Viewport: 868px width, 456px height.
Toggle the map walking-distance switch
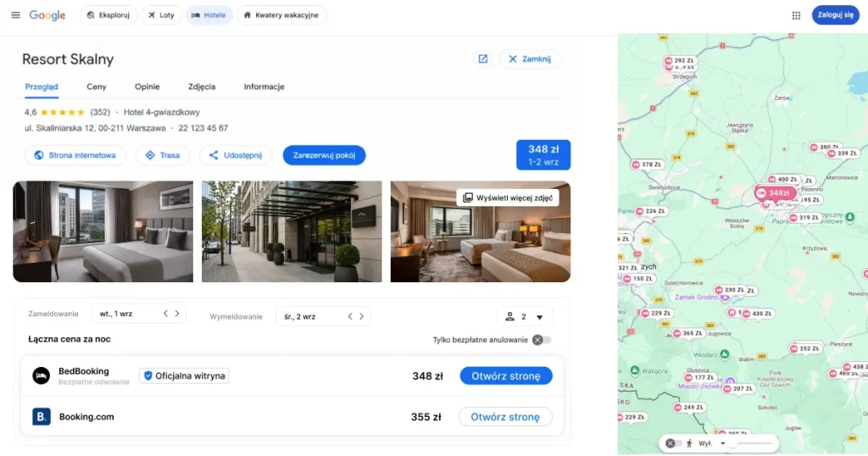coord(672,443)
